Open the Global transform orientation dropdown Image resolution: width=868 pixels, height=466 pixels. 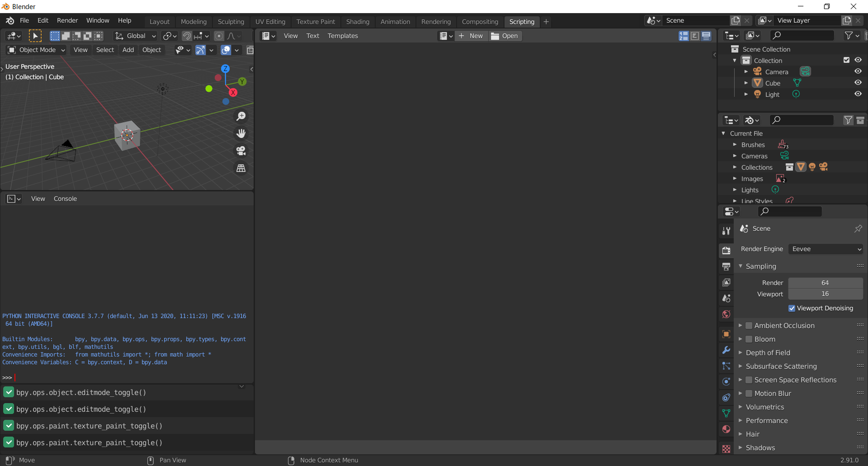point(135,36)
